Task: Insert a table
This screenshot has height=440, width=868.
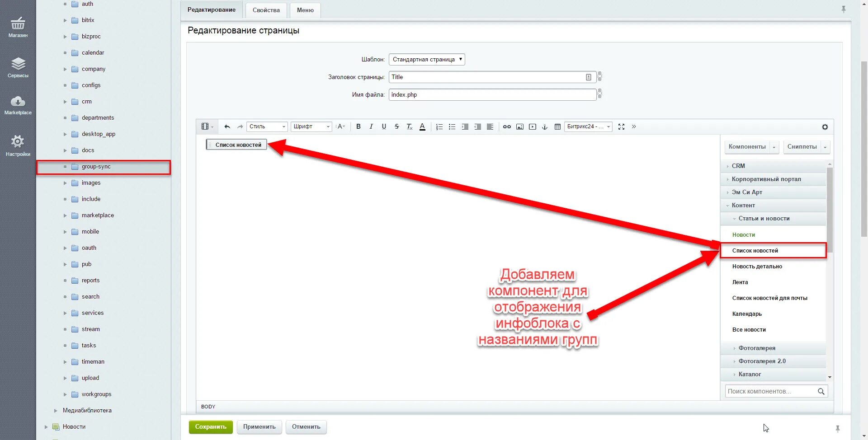Action: click(557, 126)
